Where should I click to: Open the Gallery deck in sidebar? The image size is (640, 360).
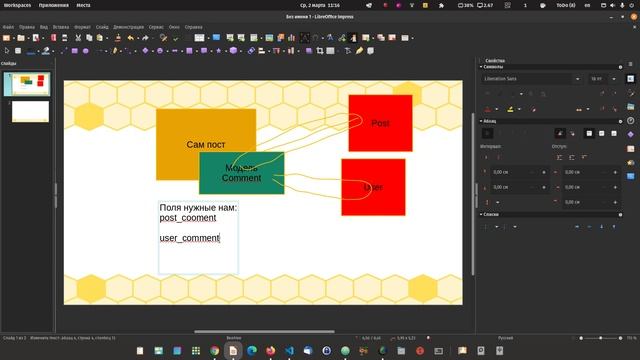click(631, 107)
